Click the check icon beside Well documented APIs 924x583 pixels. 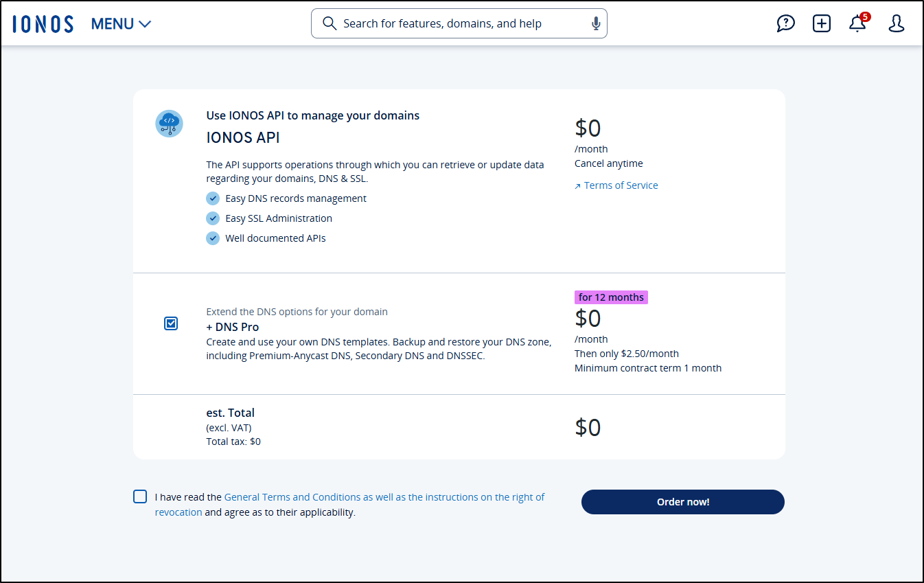pyautogui.click(x=213, y=238)
